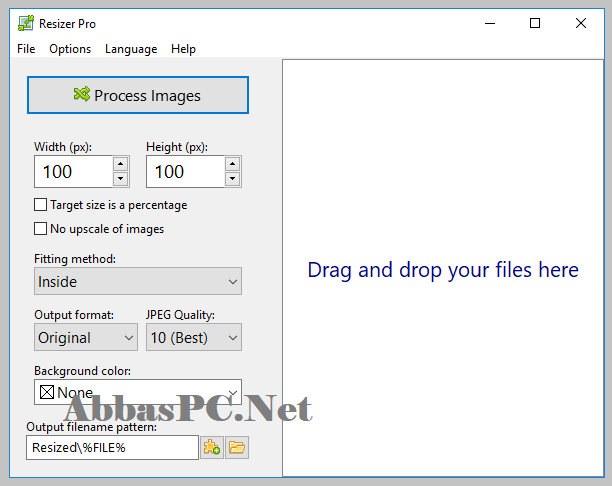The height and width of the screenshot is (486, 612).
Task: Click the insert pattern tag puzzle icon
Action: pos(212,447)
